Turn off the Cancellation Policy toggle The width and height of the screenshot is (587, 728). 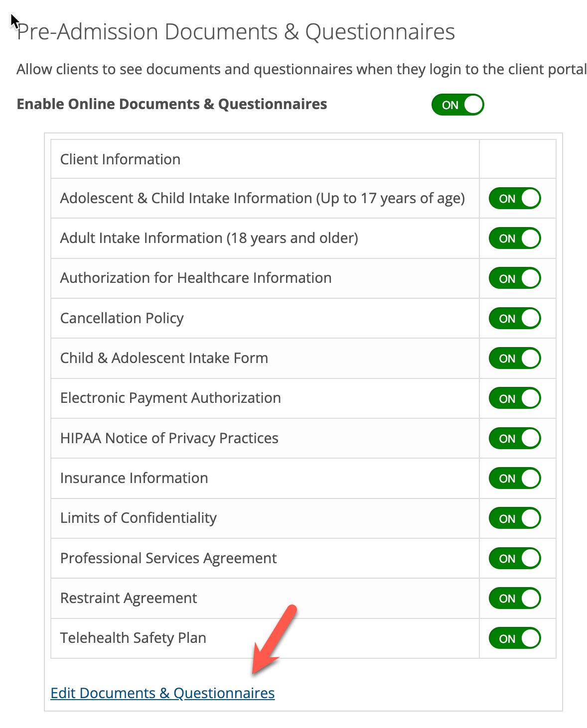pyautogui.click(x=514, y=318)
